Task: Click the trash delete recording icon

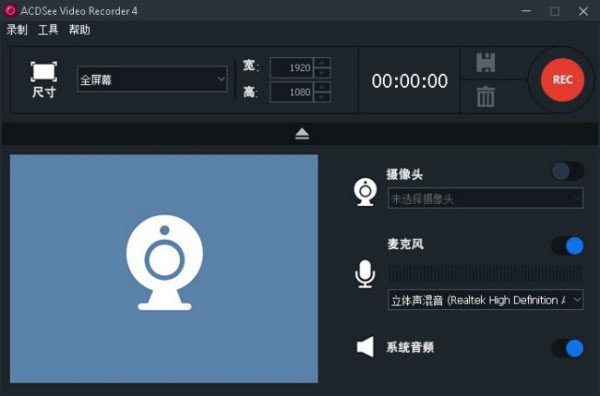Action: tap(486, 96)
